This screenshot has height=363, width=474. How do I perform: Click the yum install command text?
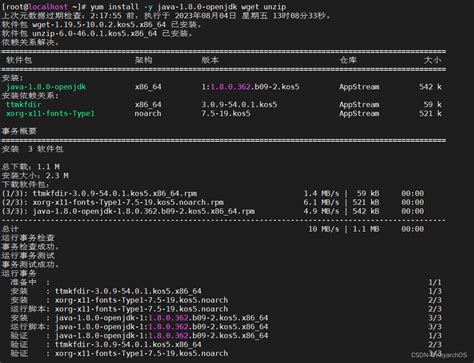click(188, 7)
